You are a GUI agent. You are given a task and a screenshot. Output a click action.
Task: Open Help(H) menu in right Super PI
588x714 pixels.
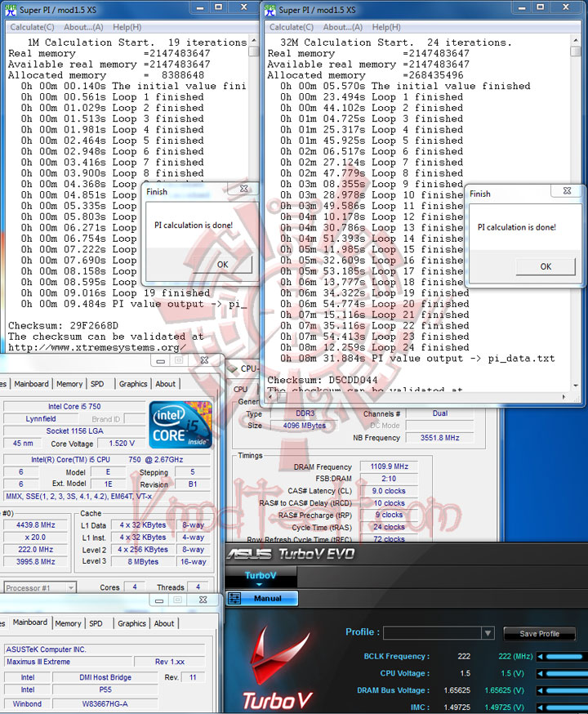[386, 27]
